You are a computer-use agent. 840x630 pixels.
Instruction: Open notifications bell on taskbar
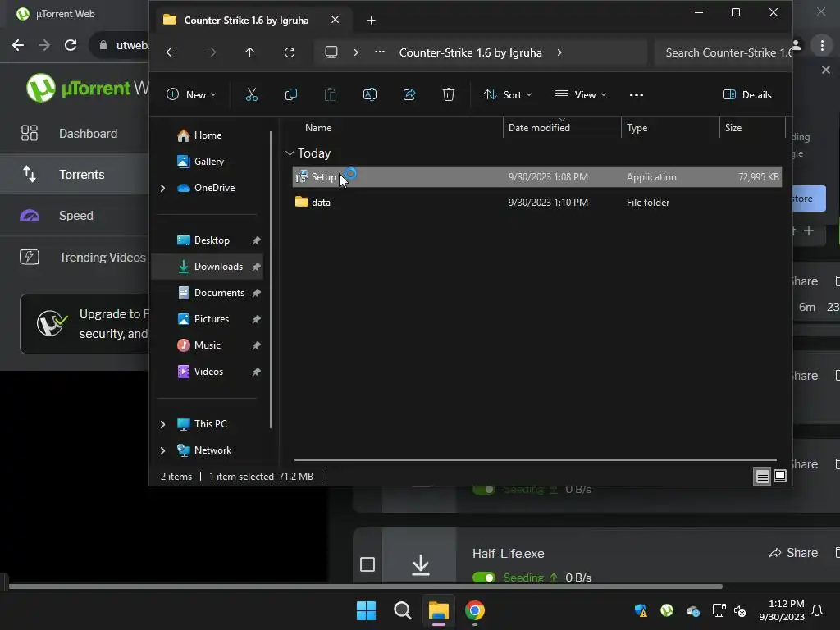[x=817, y=610]
